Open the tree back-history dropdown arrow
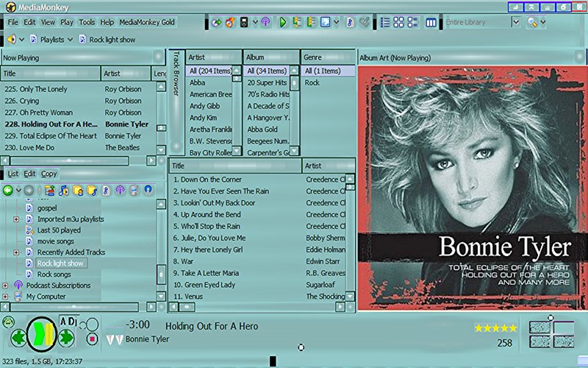 point(18,191)
